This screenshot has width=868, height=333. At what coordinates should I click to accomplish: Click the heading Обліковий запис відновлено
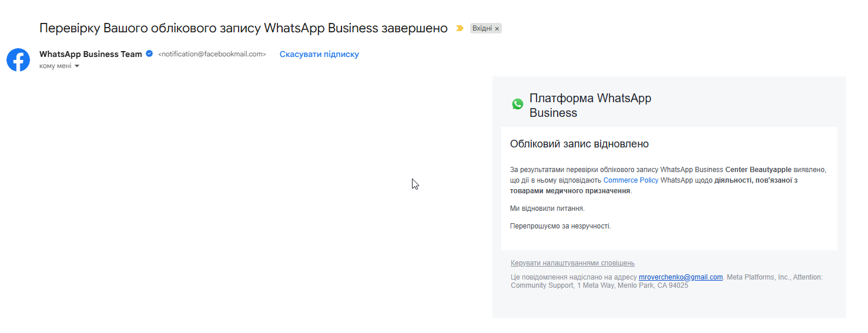[x=579, y=144]
